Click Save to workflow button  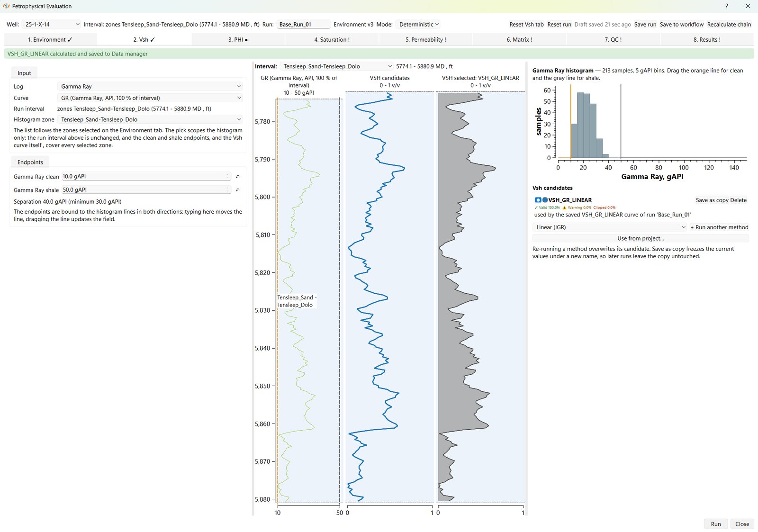(682, 25)
